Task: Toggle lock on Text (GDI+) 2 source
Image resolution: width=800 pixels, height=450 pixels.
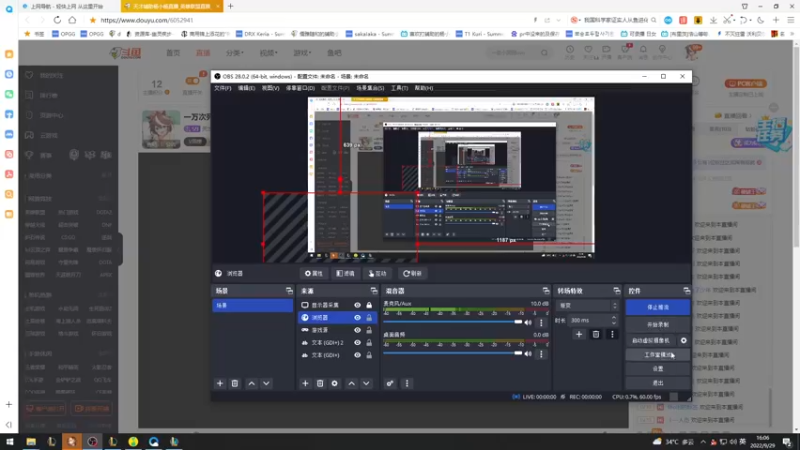Action: click(369, 342)
